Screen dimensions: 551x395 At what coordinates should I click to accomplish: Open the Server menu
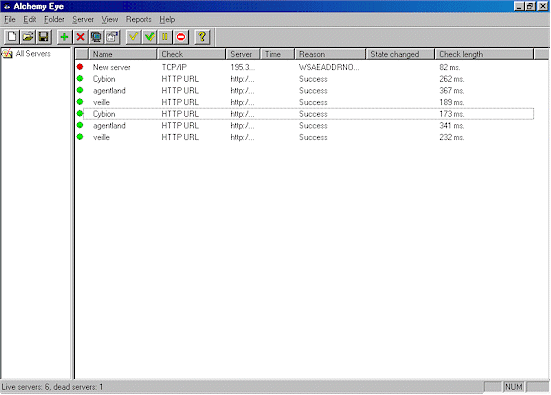(83, 19)
